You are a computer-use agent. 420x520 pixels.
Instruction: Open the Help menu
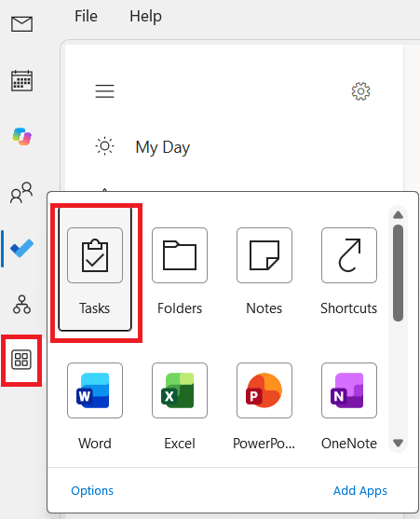(145, 16)
